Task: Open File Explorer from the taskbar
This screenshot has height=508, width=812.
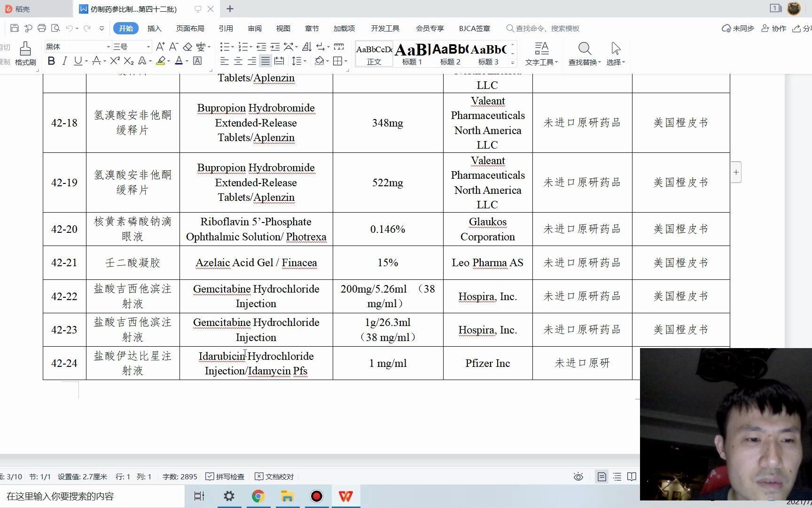Action: pos(287,496)
